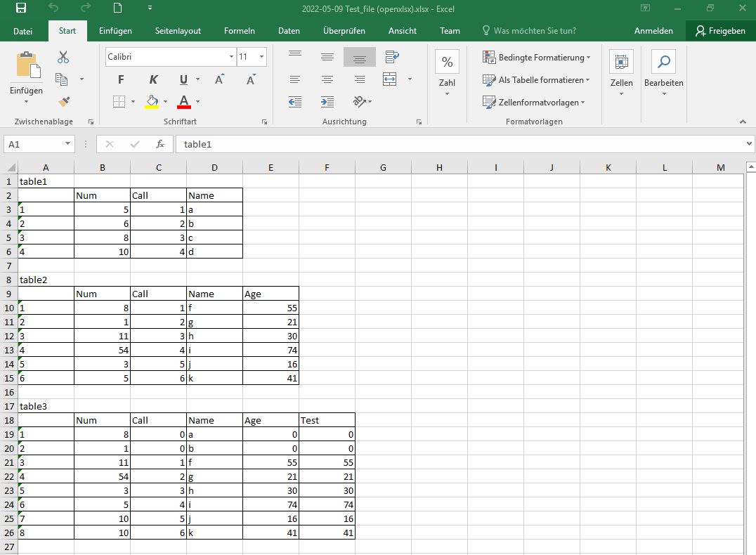The height and width of the screenshot is (555, 756).
Task: Open the Datei menu
Action: (22, 31)
